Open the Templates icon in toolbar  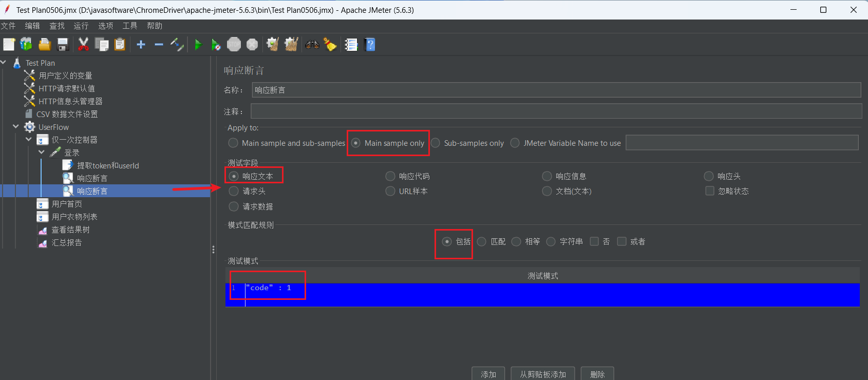[26, 45]
